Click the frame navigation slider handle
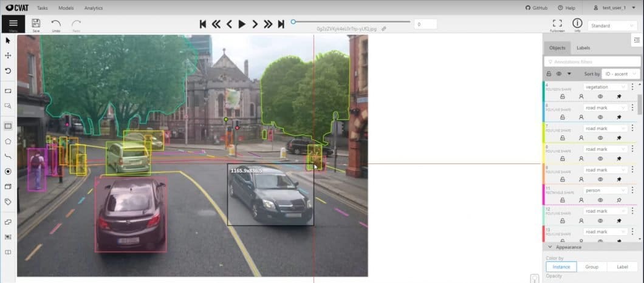Image resolution: width=644 pixels, height=283 pixels. pyautogui.click(x=293, y=22)
